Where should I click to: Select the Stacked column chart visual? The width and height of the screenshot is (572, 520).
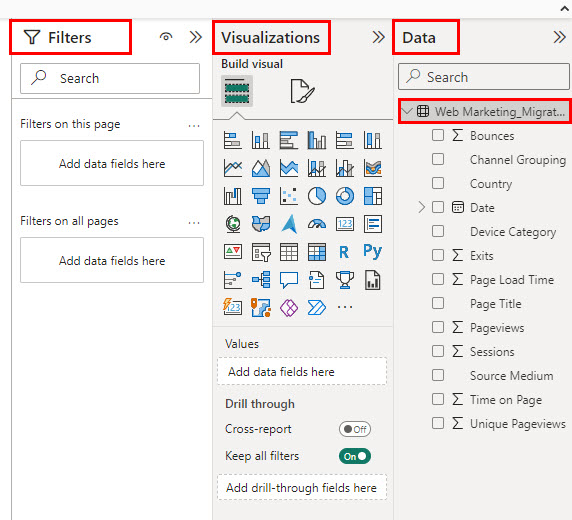click(260, 140)
